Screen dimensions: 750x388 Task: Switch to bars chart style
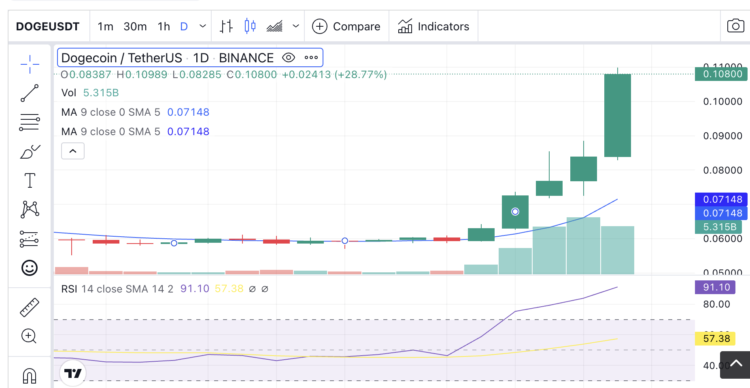point(226,26)
